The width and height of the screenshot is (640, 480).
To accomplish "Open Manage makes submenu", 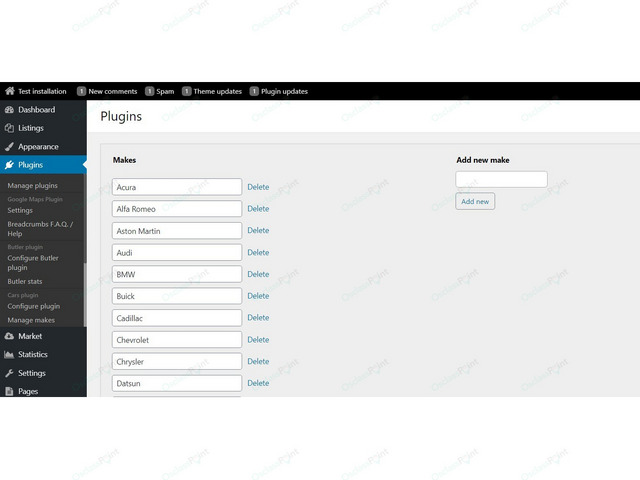I will coord(31,320).
